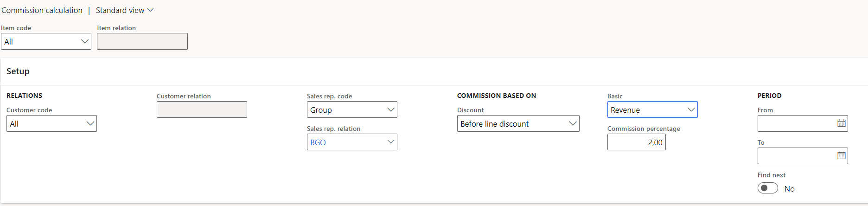Open the To date calendar picker
The height and width of the screenshot is (206, 868).
point(841,156)
